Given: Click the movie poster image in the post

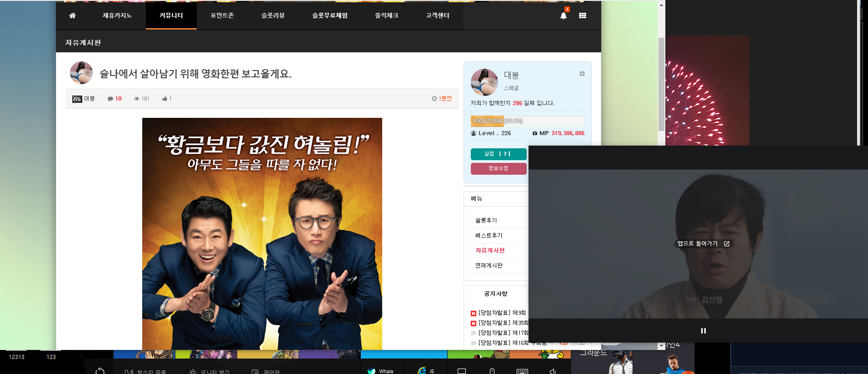Looking at the screenshot, I should coord(262,234).
